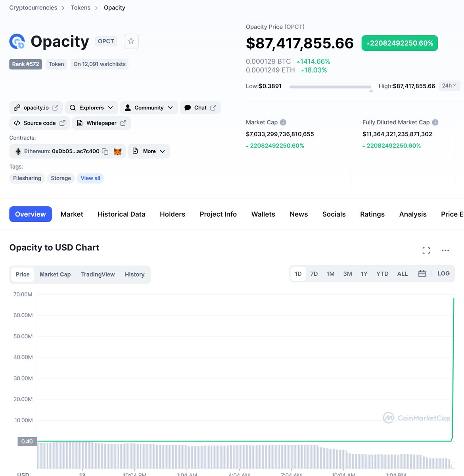The image size is (464, 476).
Task: Click the Opacity logo icon
Action: (17, 41)
